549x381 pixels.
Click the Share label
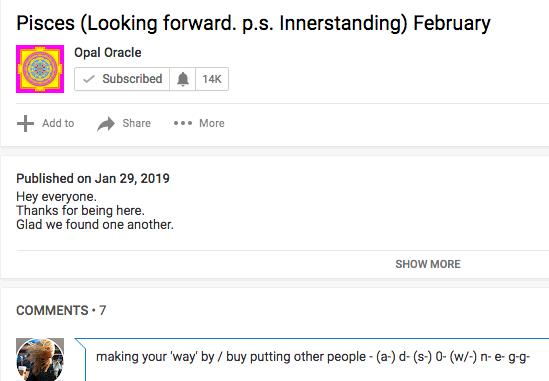137,123
